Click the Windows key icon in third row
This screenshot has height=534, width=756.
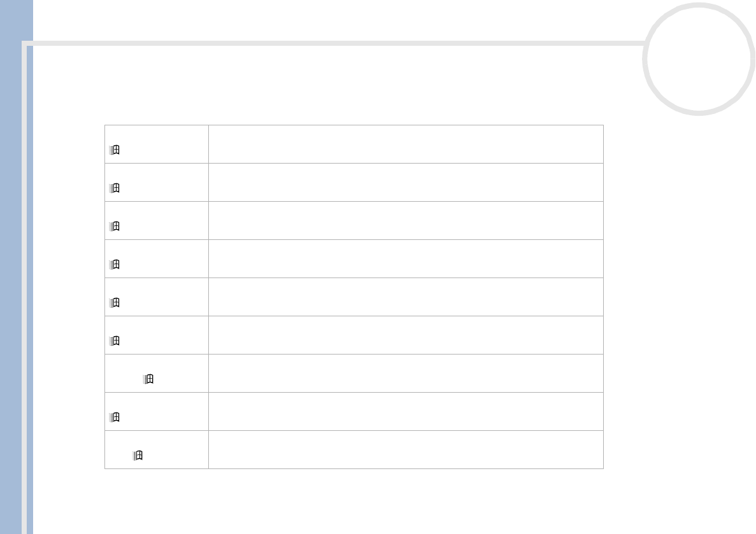click(114, 226)
